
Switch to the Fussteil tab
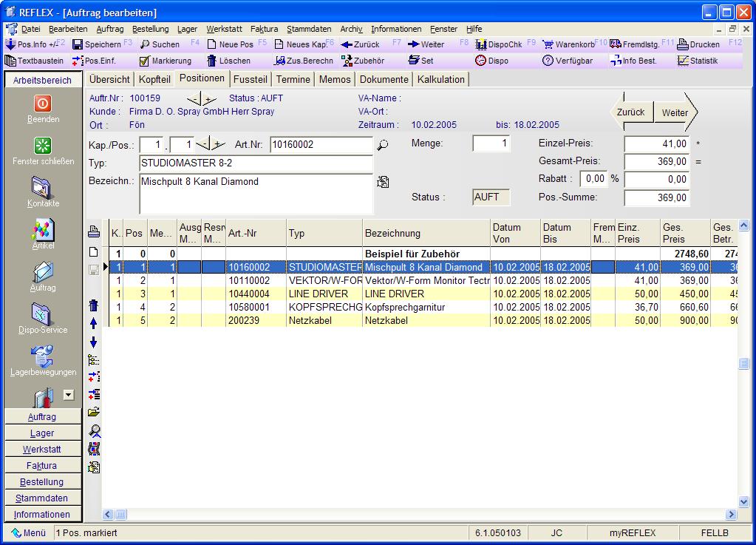pyautogui.click(x=251, y=80)
